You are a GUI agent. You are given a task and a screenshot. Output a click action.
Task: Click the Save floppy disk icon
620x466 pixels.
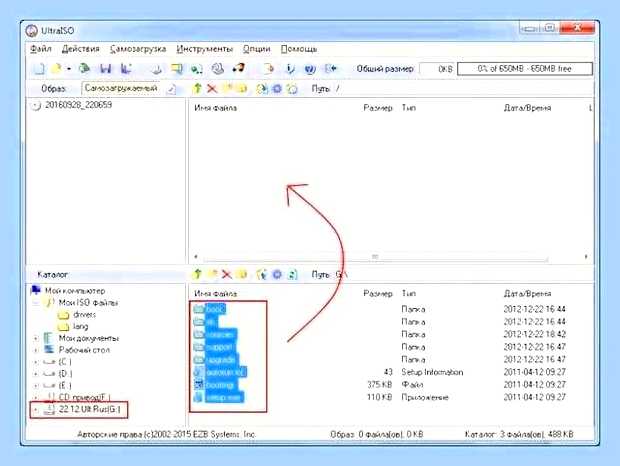(105, 69)
